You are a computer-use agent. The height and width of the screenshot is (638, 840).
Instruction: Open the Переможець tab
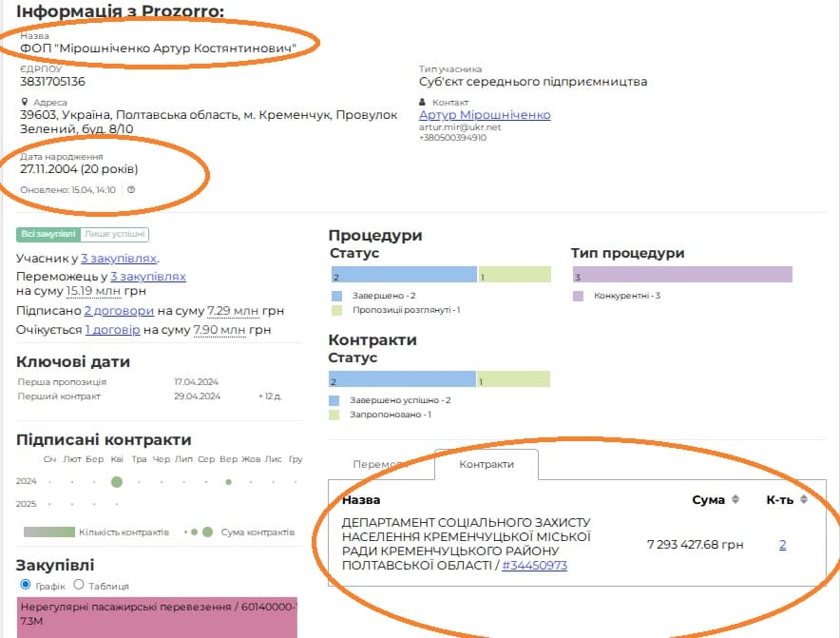[380, 464]
